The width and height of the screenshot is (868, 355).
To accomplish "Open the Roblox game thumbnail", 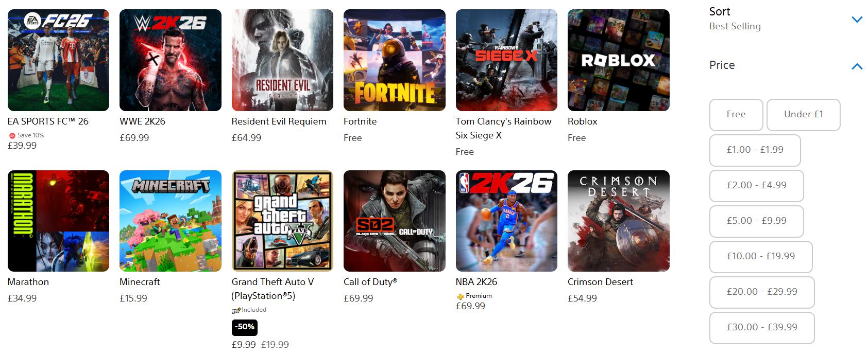I will click(618, 60).
